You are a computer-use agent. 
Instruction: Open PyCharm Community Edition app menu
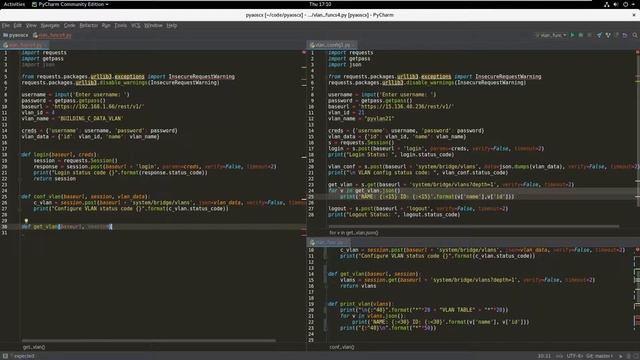coord(70,4)
